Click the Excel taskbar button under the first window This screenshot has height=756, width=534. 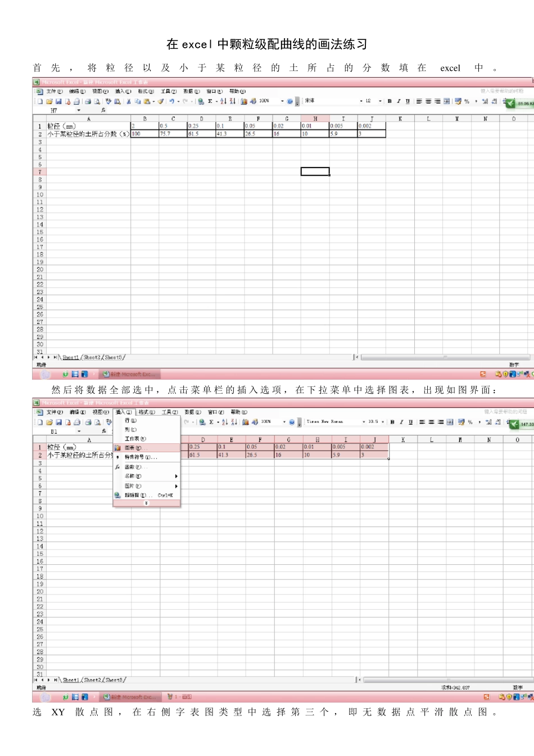130,374
